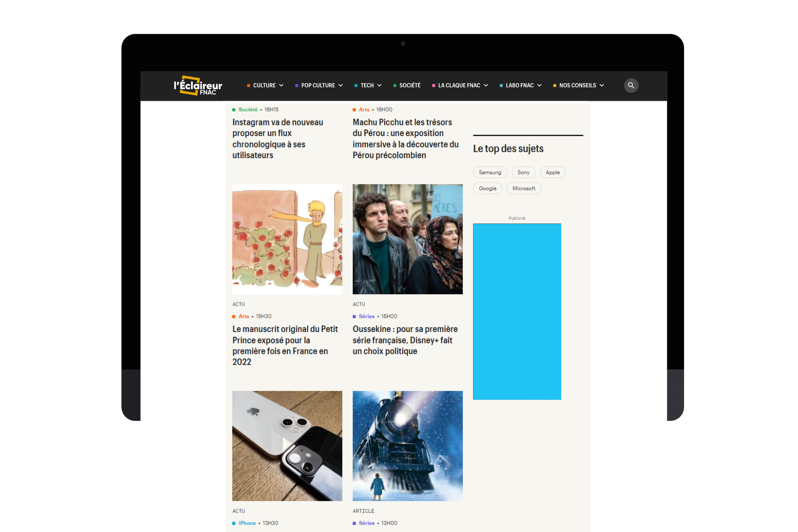Read the Machu Picchu exposition article
798x532 pixels.
[x=405, y=139]
